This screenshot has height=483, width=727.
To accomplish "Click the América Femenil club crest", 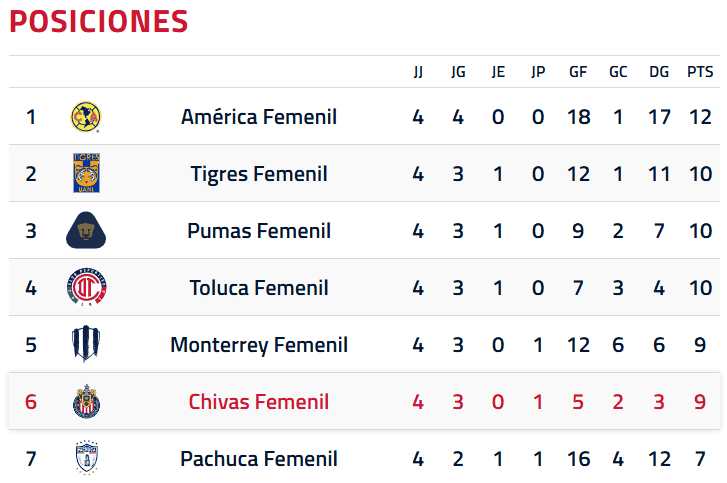I will click(86, 117).
